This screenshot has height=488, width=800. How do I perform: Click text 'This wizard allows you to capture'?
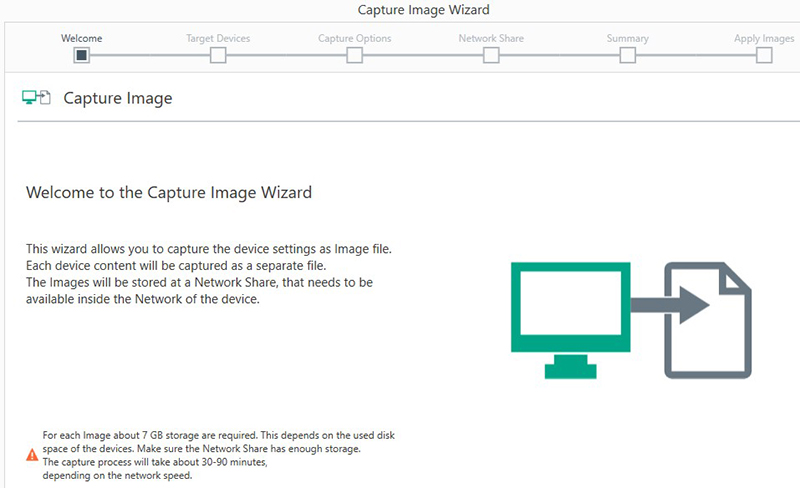point(118,249)
